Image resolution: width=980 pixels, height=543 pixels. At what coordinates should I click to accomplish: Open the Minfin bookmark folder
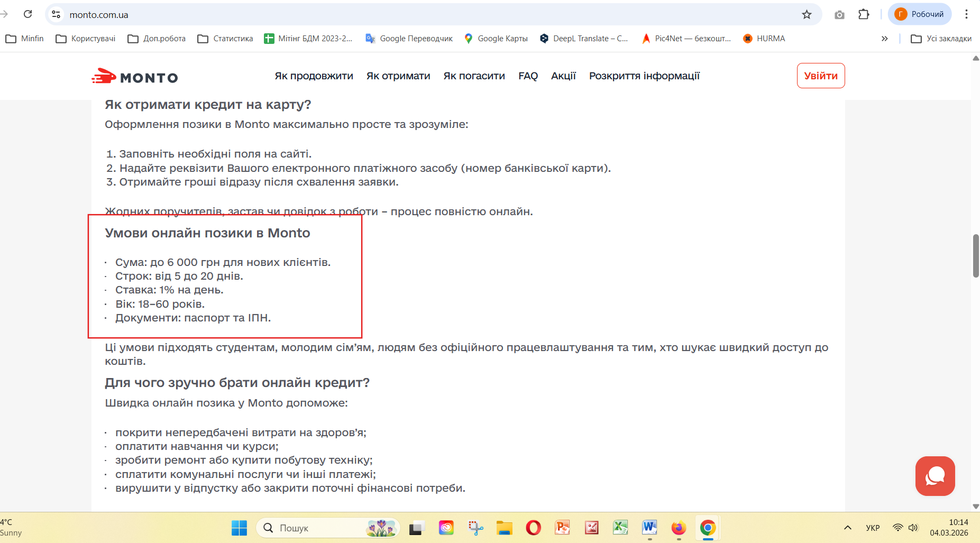pos(25,39)
